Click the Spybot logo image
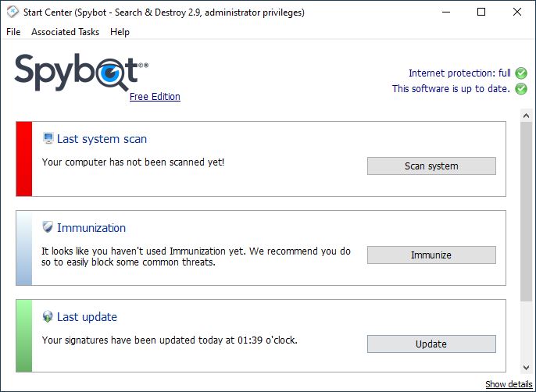The image size is (536, 392). coord(81,73)
